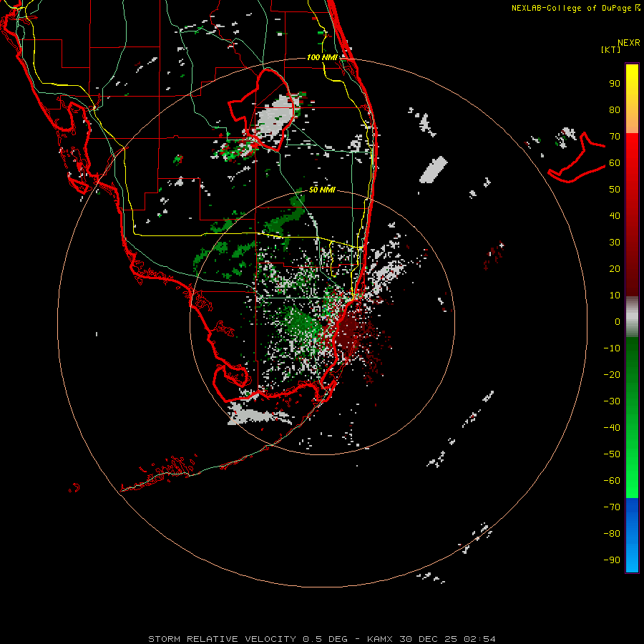Click the -70 value on the velocity scale

click(x=612, y=507)
